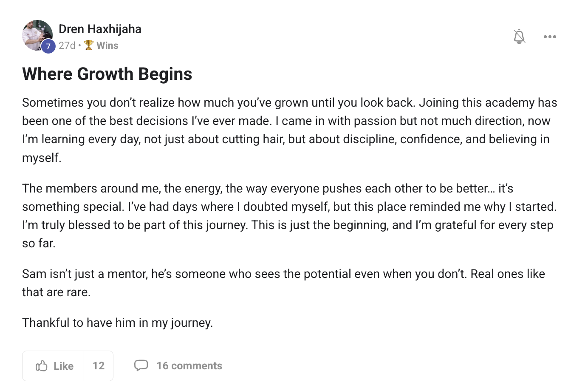The image size is (588, 391).
Task: Open the Wins category link
Action: (x=107, y=45)
